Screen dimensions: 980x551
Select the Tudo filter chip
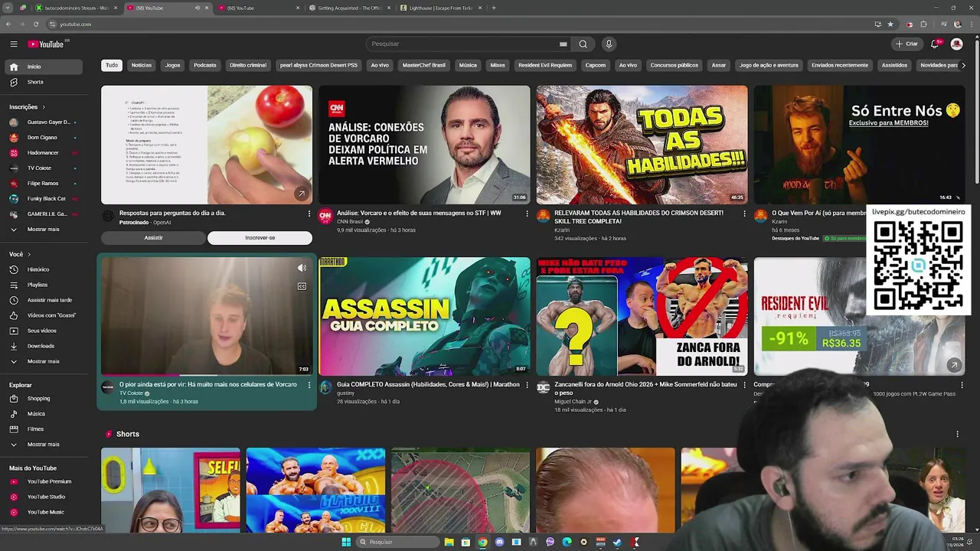tap(112, 65)
